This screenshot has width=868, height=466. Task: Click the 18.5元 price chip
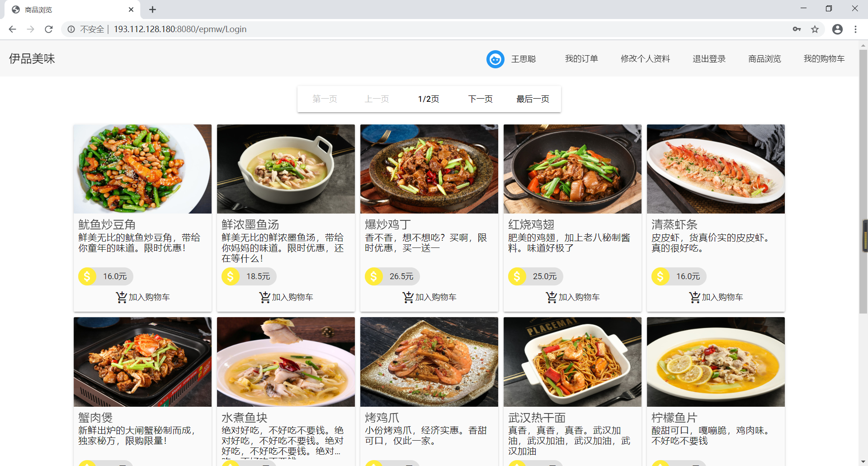249,276
